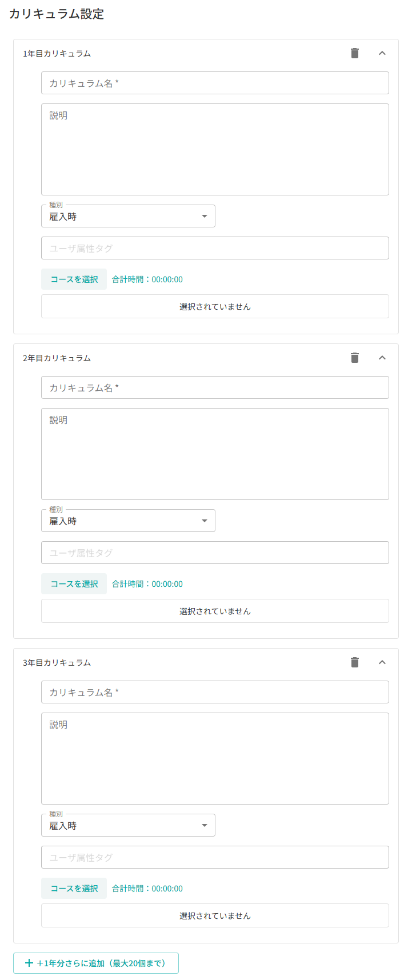Open the 種別 dropdown in 3年目カリキュラム
Screen dimensions: 412x980
click(128, 825)
